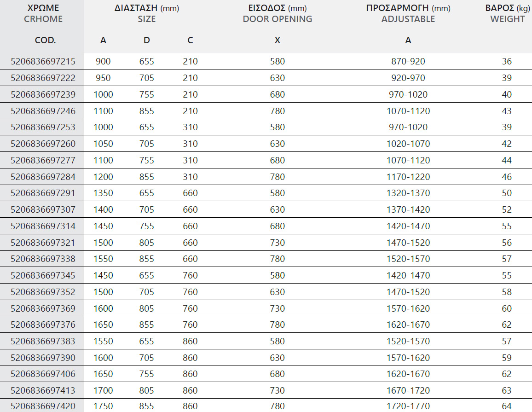Select product code 5206836697215
The width and height of the screenshot is (532, 412).
click(43, 61)
